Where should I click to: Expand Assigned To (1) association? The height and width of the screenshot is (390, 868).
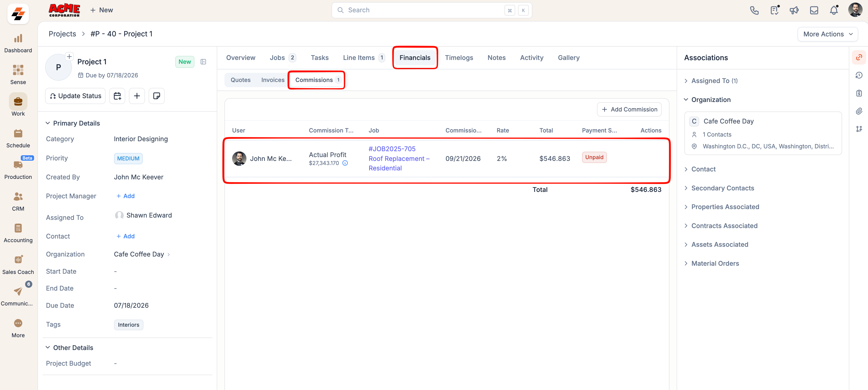(x=711, y=81)
